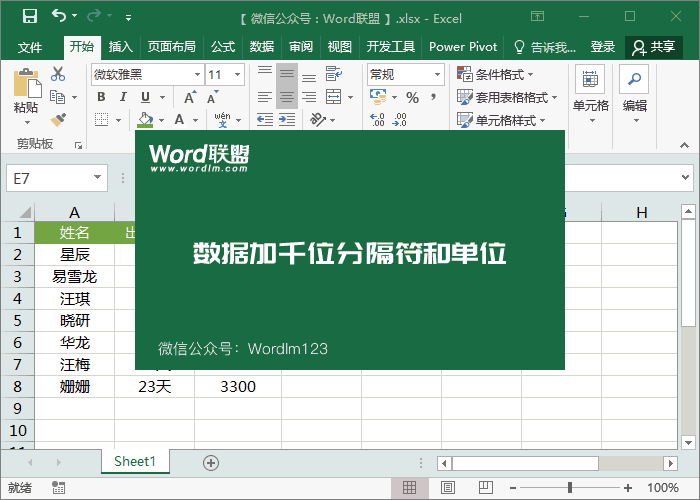Apply percent style

[412, 97]
